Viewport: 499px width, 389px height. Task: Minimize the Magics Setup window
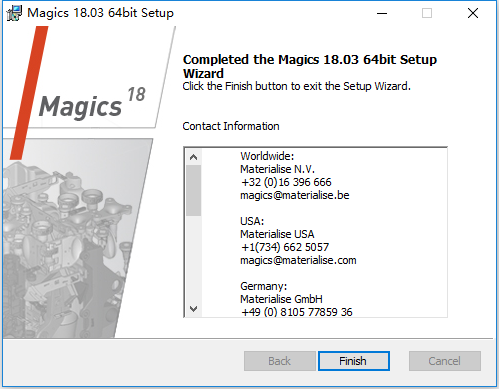tap(382, 13)
